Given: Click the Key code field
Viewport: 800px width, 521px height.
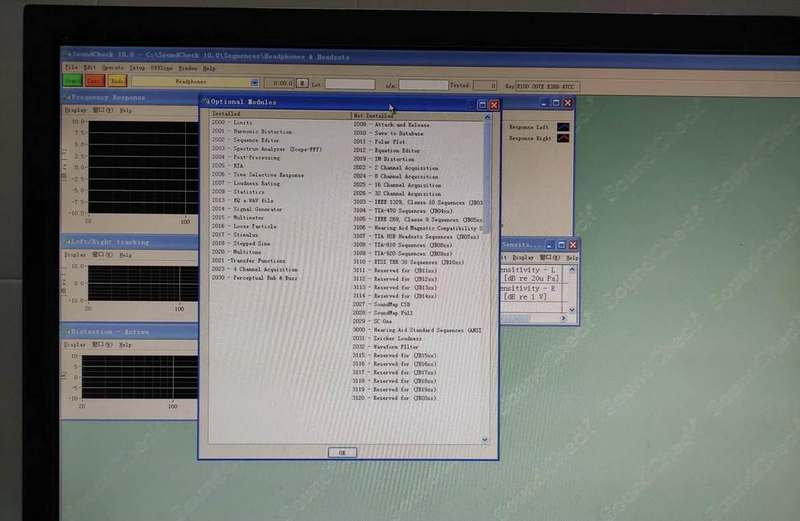Looking at the screenshot, I should click(547, 86).
